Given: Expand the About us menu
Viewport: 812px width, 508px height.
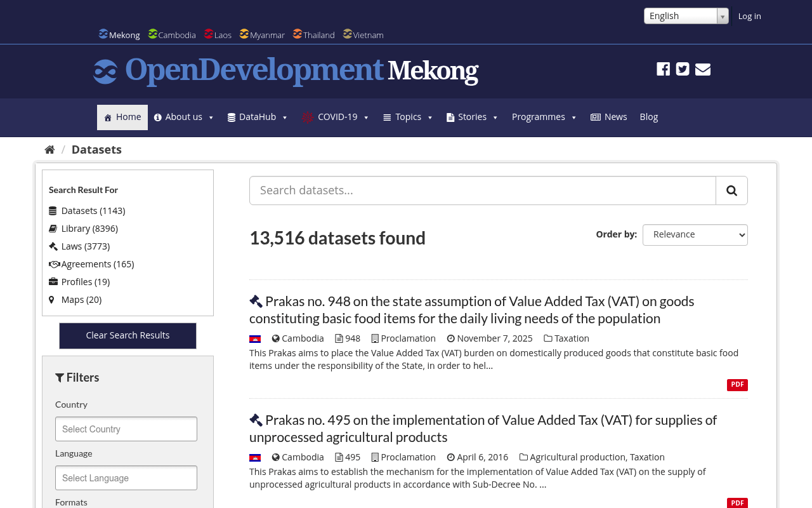Looking at the screenshot, I should pos(184,117).
